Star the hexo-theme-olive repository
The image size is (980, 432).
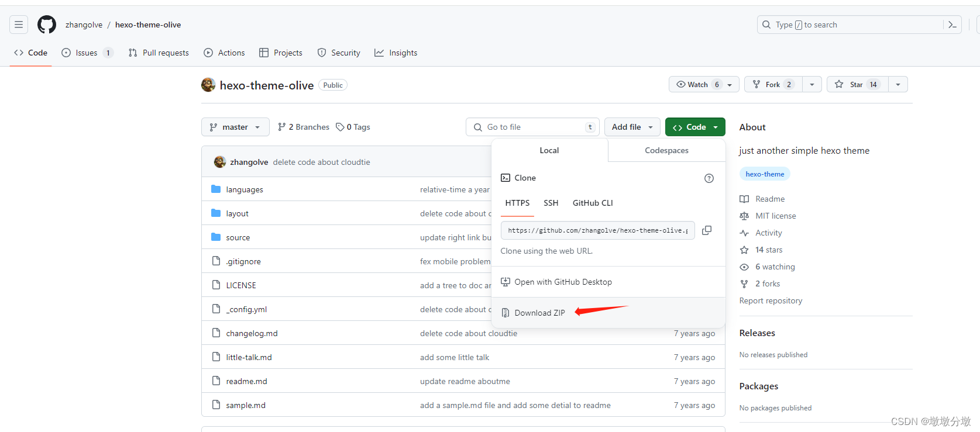coord(858,84)
